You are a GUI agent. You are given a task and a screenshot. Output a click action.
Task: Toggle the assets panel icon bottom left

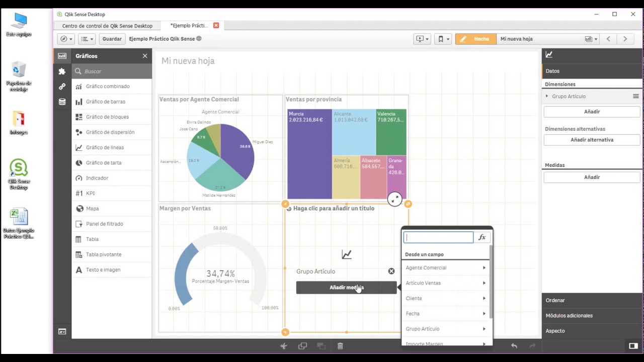tap(62, 332)
